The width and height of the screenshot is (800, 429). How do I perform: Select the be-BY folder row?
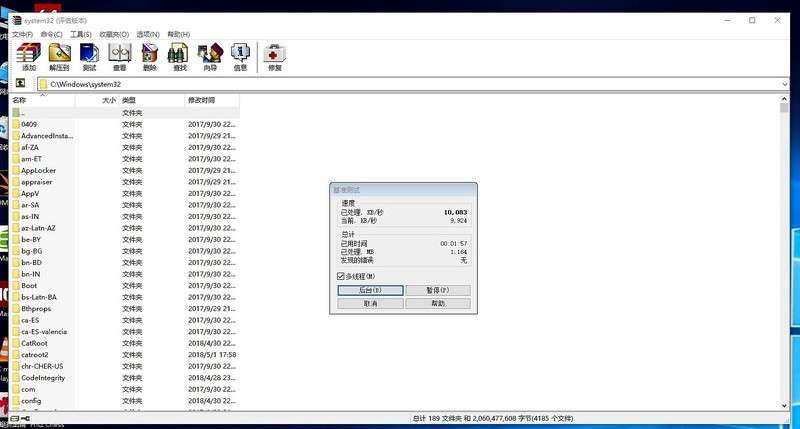(x=125, y=240)
